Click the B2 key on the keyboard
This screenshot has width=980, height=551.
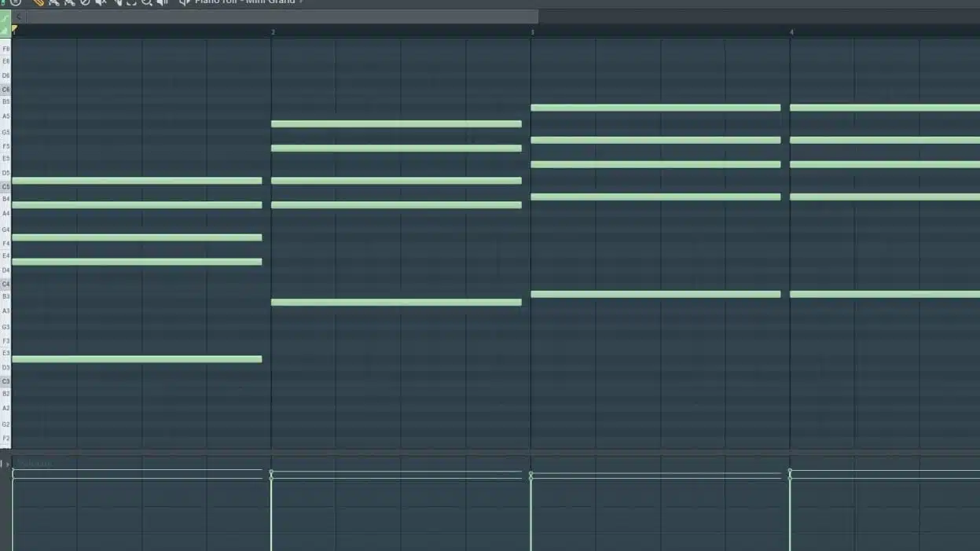(6, 394)
